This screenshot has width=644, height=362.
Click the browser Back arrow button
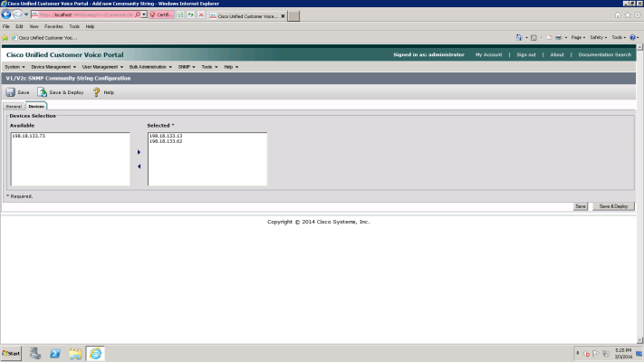(x=6, y=14)
